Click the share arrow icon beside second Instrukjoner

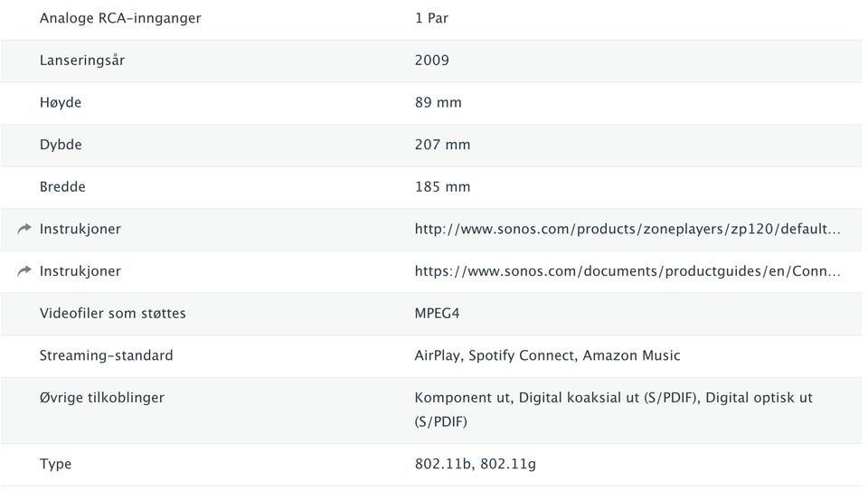point(24,271)
